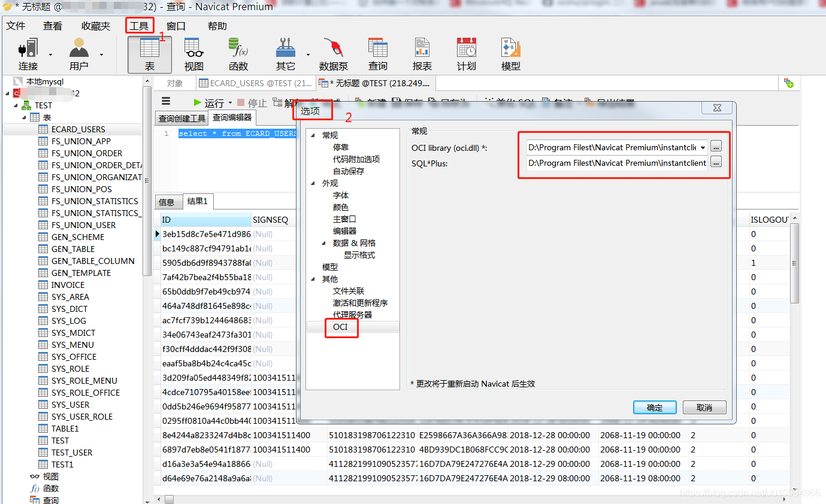
Task: Open the 查询 (Query) toolbar icon
Action: pyautogui.click(x=378, y=54)
